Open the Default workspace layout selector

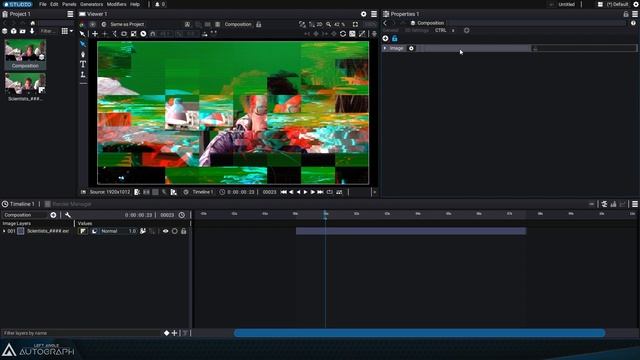(617, 4)
